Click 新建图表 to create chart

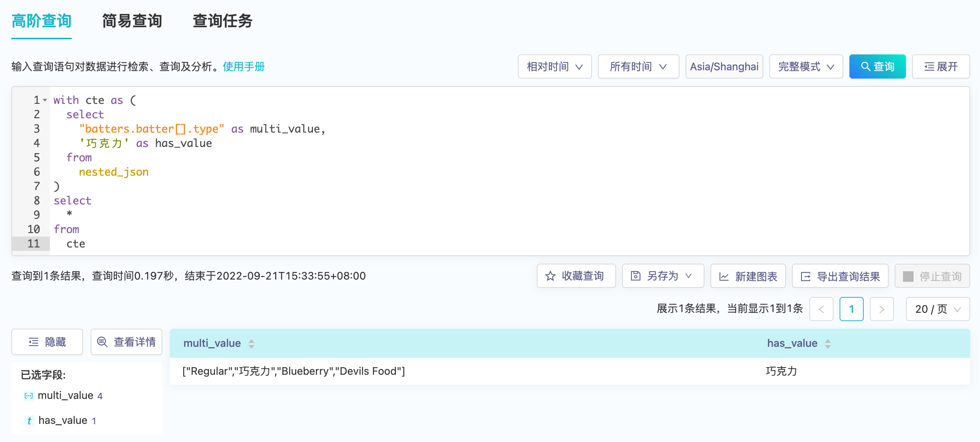click(748, 276)
